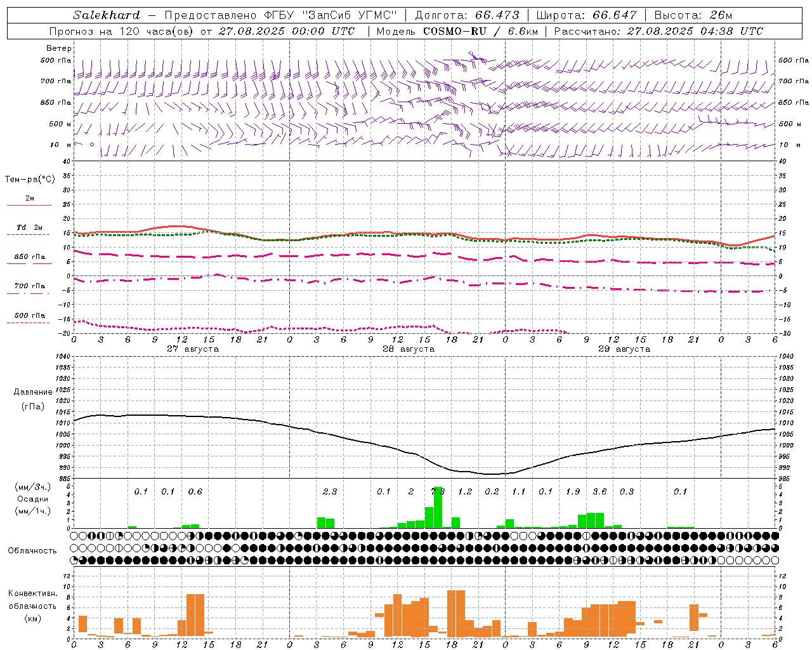Click the 3-hour precipitation value "2.3"
The height and width of the screenshot is (650, 812).
click(x=330, y=492)
